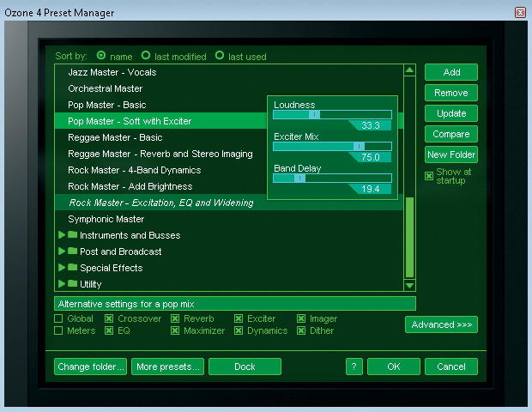
Task: Click the Band Delay value 19.4
Action: 371,189
